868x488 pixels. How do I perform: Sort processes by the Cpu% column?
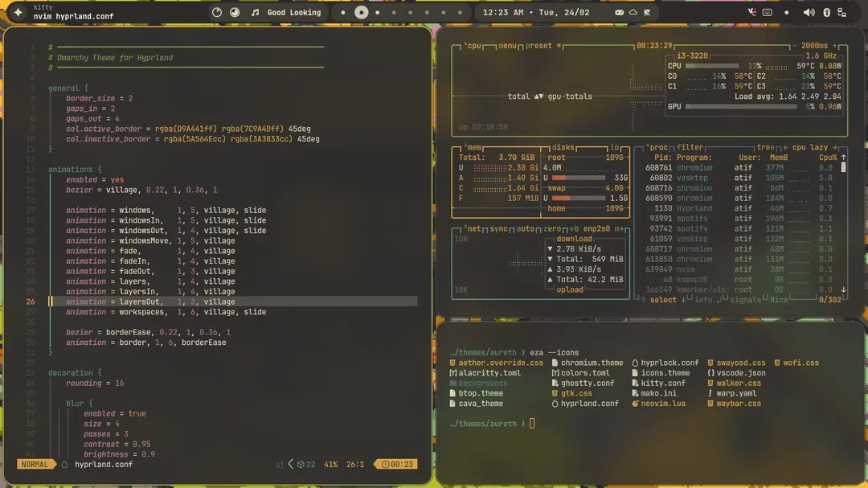pos(826,156)
